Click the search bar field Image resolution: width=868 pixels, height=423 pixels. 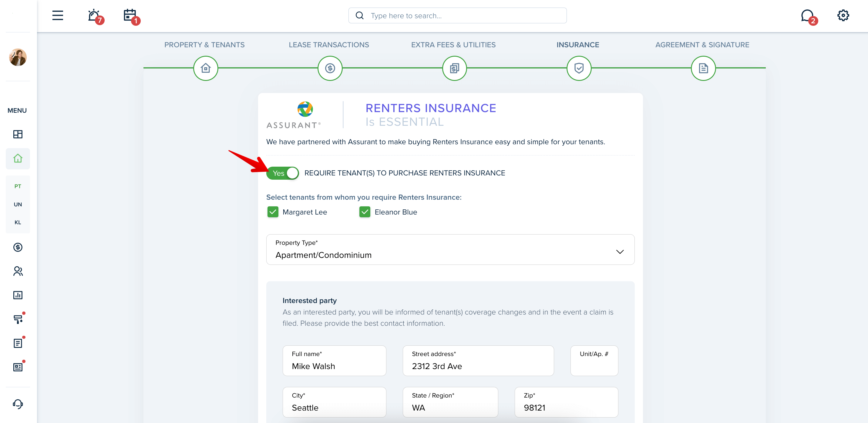click(x=457, y=15)
